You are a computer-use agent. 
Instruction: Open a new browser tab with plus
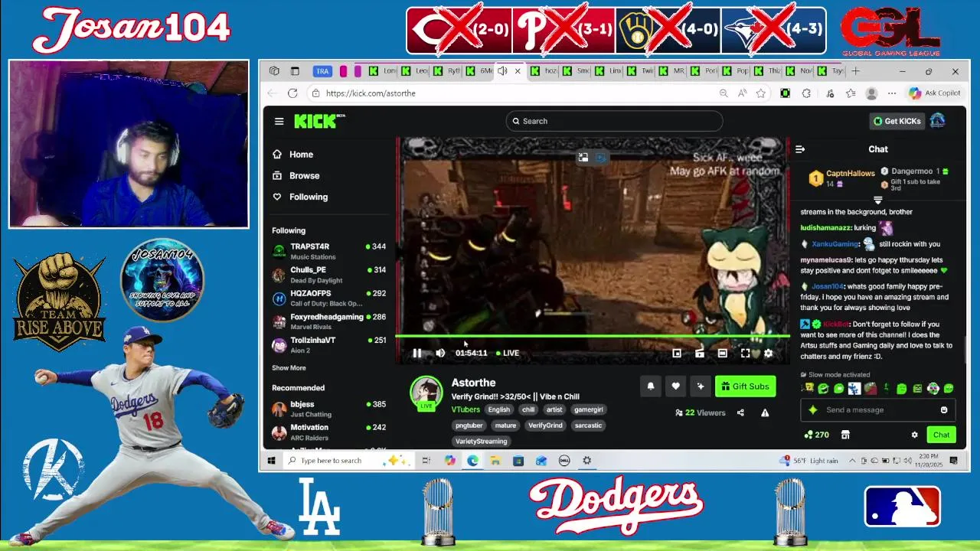(855, 71)
